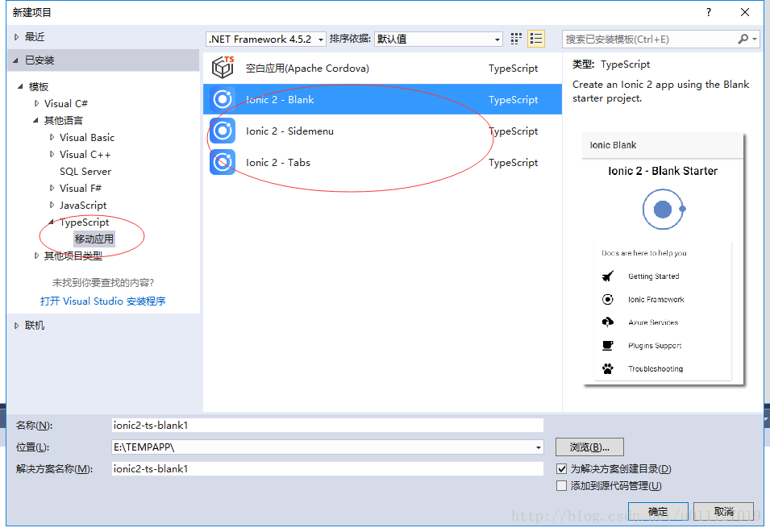Viewport: 770px width, 532px height.
Task: Click the Ionic logo in preview
Action: pyautogui.click(x=664, y=209)
